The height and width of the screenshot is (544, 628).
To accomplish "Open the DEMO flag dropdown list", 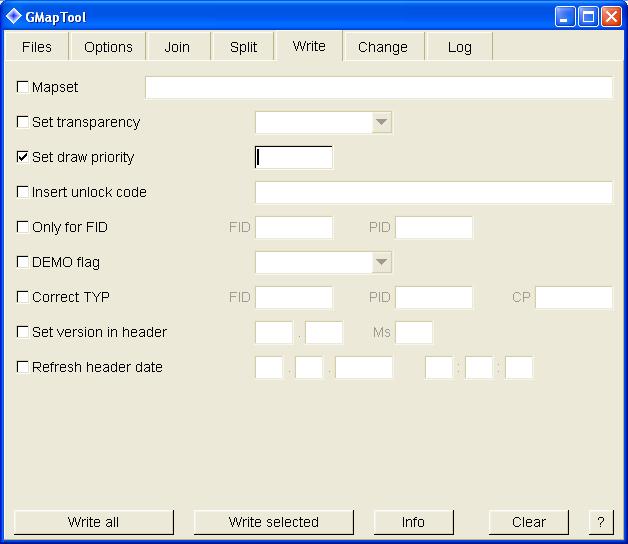I will coord(381,262).
